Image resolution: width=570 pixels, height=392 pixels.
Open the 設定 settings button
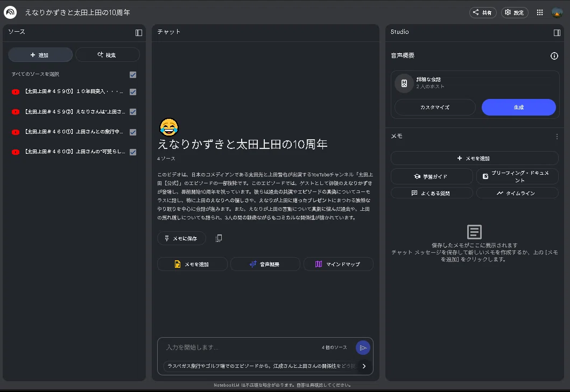coord(515,12)
